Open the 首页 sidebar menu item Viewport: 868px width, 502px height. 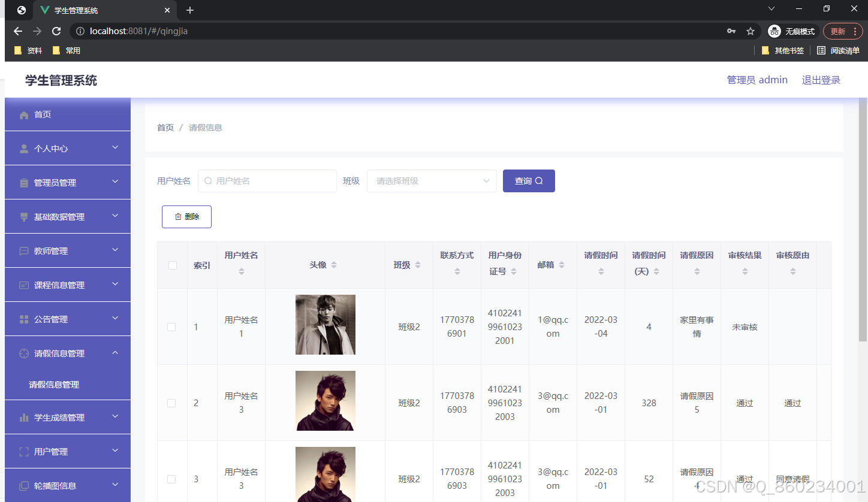pos(68,114)
